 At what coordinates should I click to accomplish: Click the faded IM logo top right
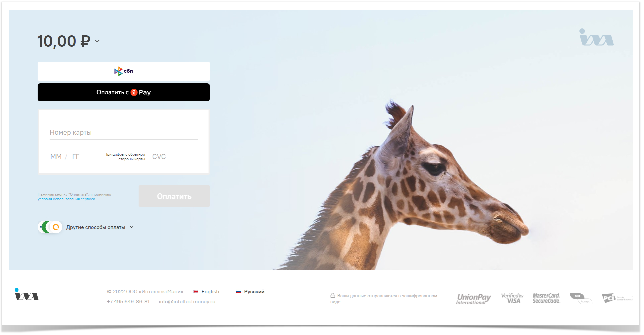(596, 37)
